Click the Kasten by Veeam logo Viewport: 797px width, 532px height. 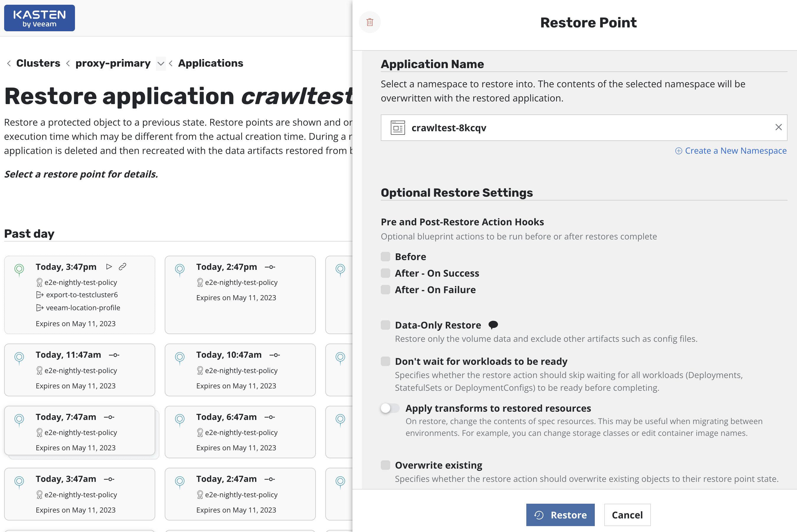(39, 18)
